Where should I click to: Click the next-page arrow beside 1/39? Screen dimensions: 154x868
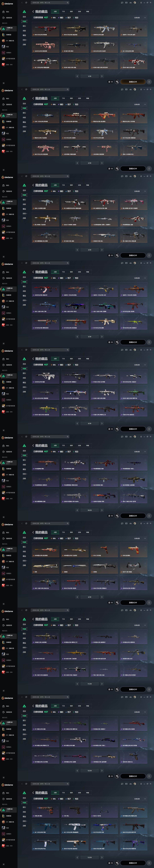(x=102, y=76)
